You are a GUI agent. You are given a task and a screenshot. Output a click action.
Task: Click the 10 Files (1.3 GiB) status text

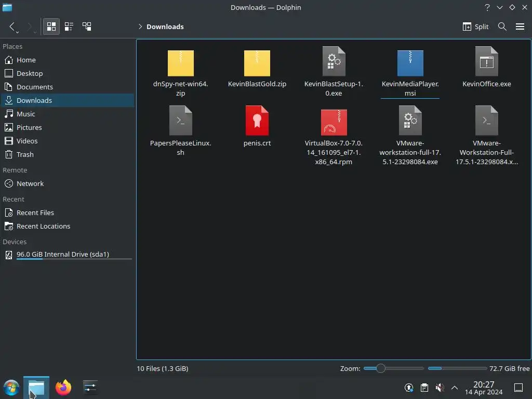tap(163, 368)
